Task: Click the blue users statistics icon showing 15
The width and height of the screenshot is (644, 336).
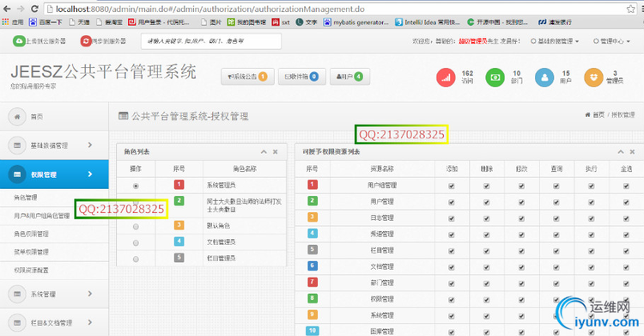Action: 544,77
